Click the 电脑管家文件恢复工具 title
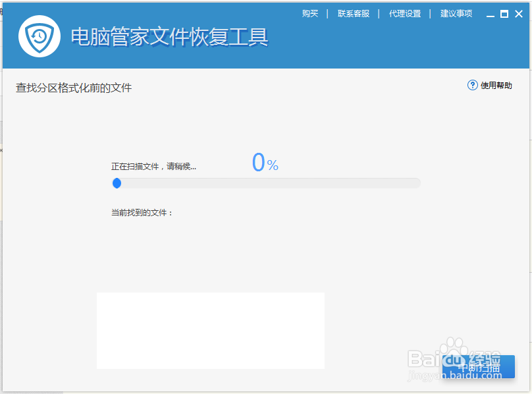This screenshot has height=394, width=532. [x=169, y=37]
